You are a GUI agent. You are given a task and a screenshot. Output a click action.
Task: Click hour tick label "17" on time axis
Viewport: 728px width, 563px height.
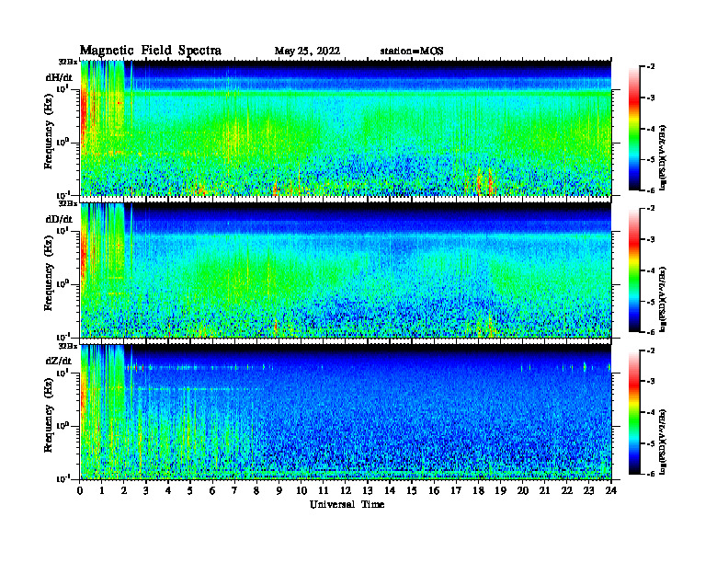pyautogui.click(x=456, y=490)
